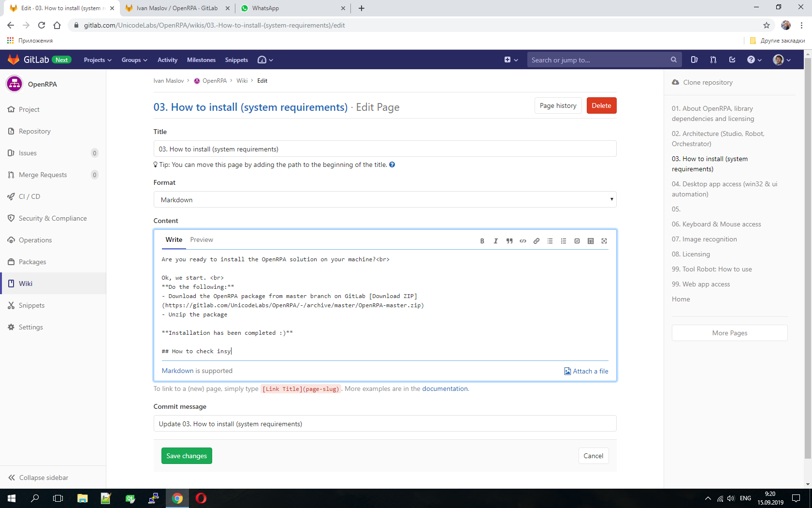Click the title tip help icon
Viewport: 812px width, 508px height.
pyautogui.click(x=392, y=164)
